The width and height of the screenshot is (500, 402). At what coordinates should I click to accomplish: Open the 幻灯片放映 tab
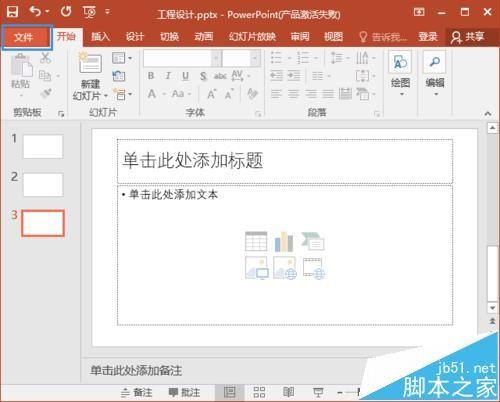pos(252,36)
